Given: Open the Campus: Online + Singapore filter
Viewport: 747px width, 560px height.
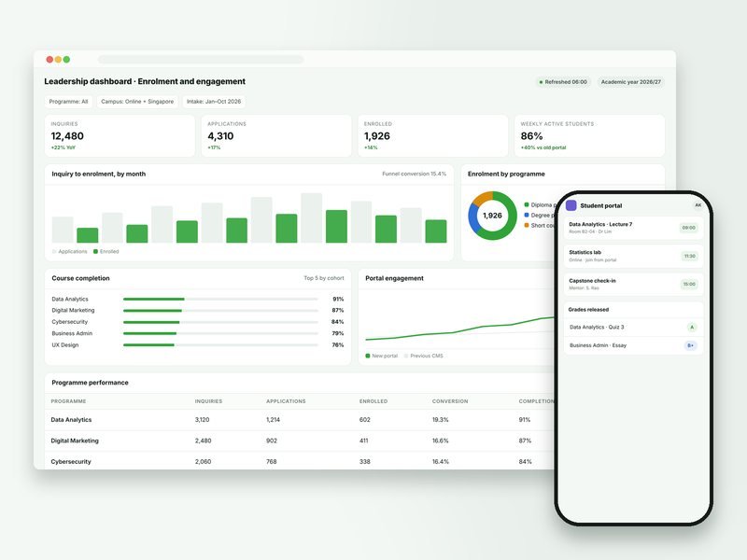Looking at the screenshot, I should [137, 102].
